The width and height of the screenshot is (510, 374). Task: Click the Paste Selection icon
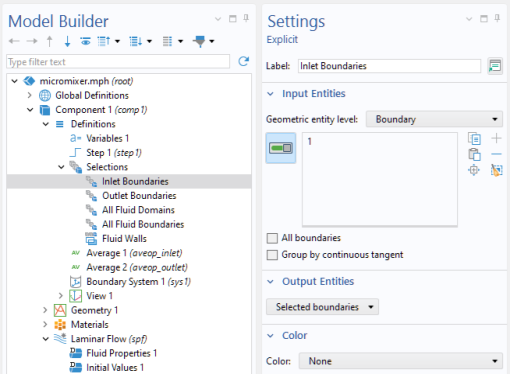tap(474, 154)
